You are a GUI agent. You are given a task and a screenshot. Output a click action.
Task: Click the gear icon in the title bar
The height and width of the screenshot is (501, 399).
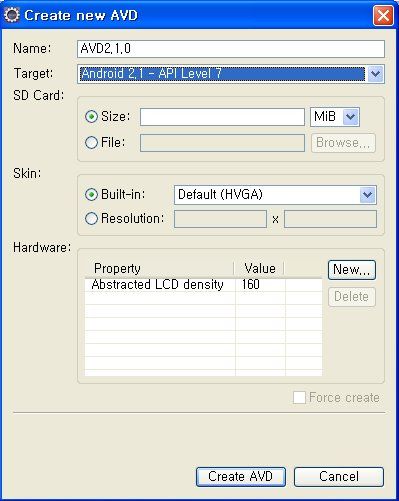(12, 15)
